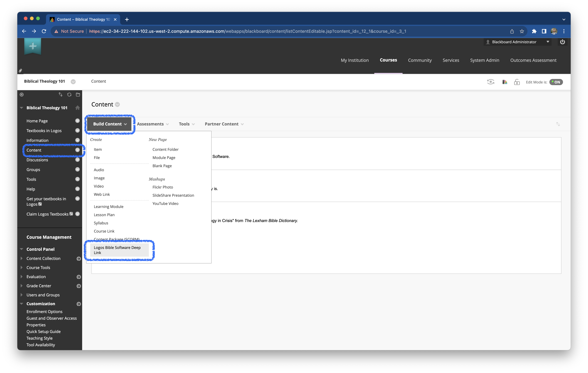Image resolution: width=588 pixels, height=373 pixels.
Task: Click the course availability lock icon
Action: [517, 82]
